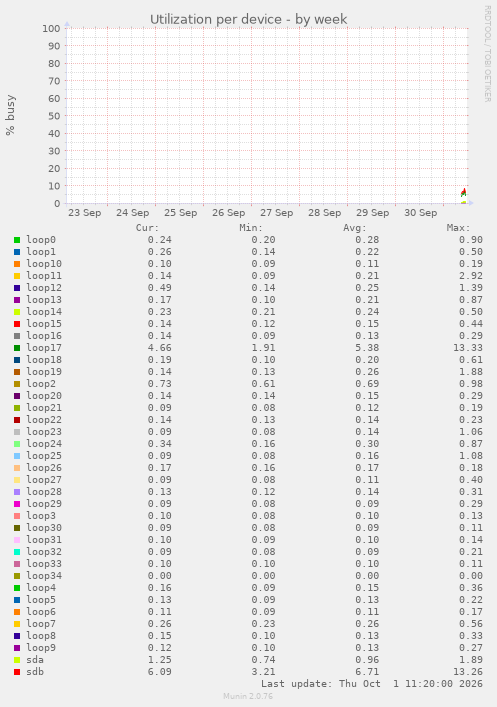Click loop23's Max value 1.06

coord(471,432)
